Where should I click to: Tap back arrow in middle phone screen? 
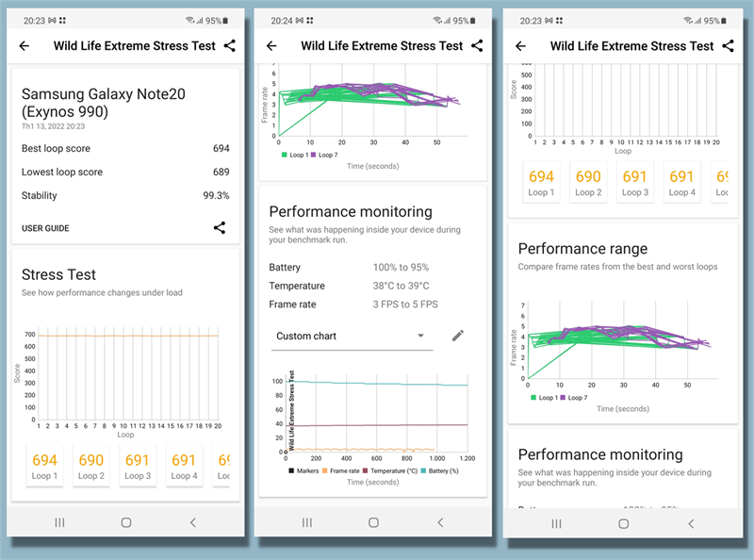pyautogui.click(x=271, y=45)
